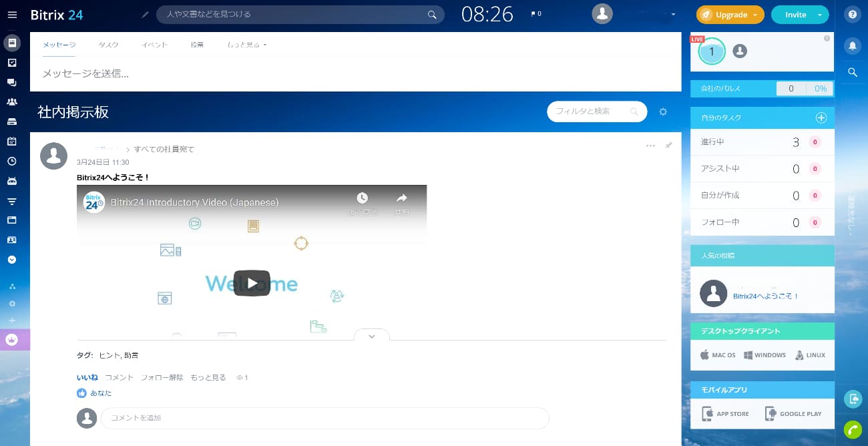
Task: Click the コメントを追加 comment field
Action: click(x=324, y=418)
